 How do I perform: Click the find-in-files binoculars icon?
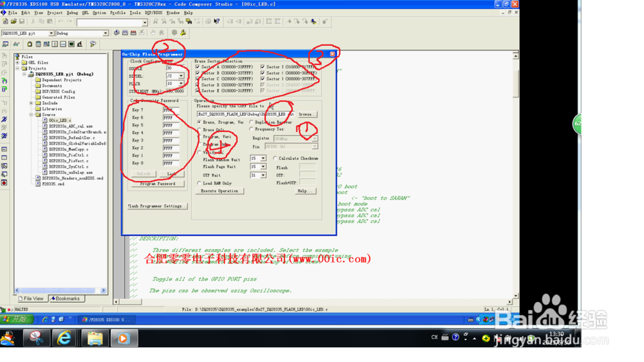189,21
